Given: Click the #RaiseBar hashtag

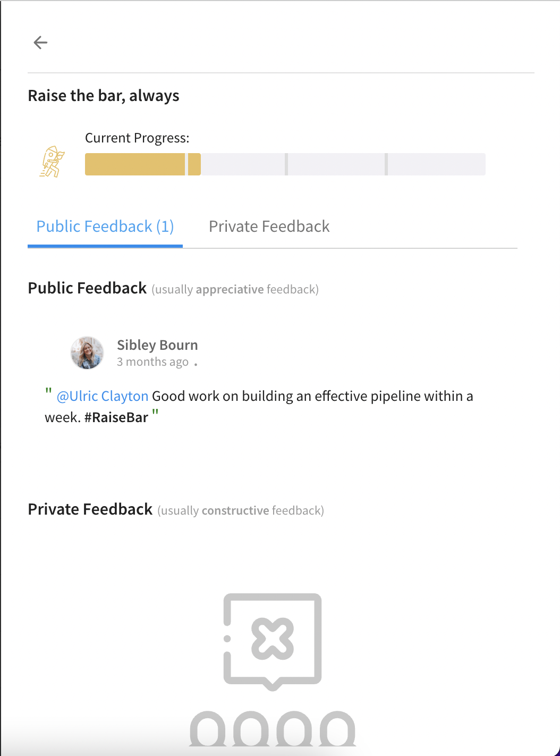Looking at the screenshot, I should [x=116, y=417].
